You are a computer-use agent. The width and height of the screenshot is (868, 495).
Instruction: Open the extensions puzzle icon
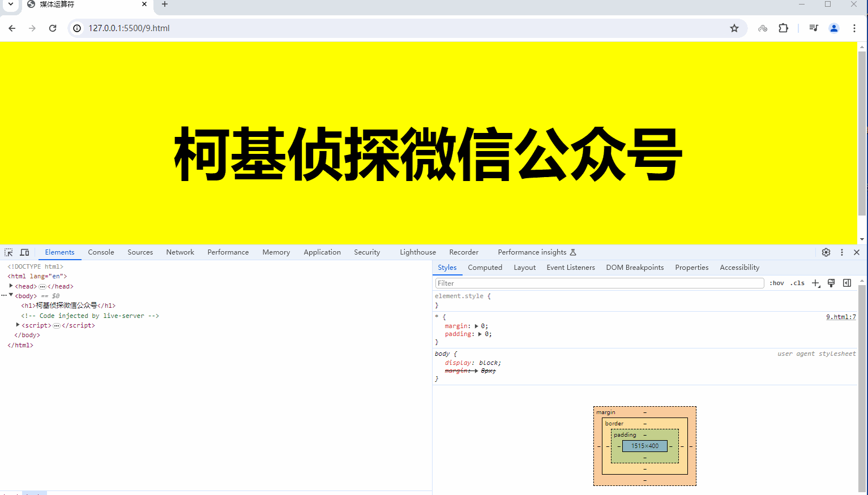(x=784, y=28)
